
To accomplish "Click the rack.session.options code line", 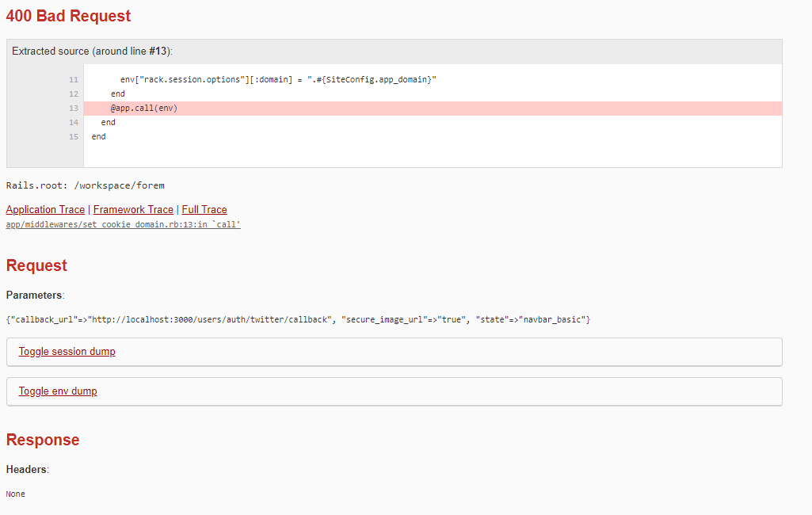I will (278, 79).
